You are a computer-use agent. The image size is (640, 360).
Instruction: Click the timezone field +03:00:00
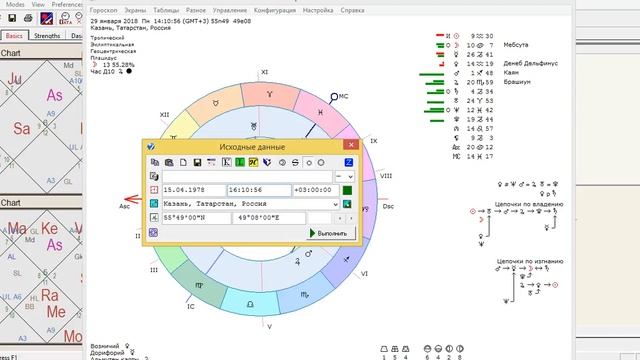[x=316, y=190]
